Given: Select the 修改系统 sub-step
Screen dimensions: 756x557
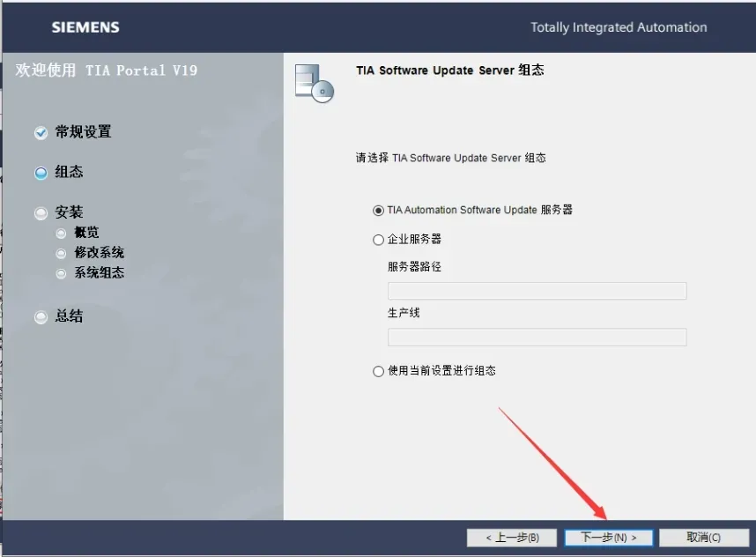Looking at the screenshot, I should [99, 252].
